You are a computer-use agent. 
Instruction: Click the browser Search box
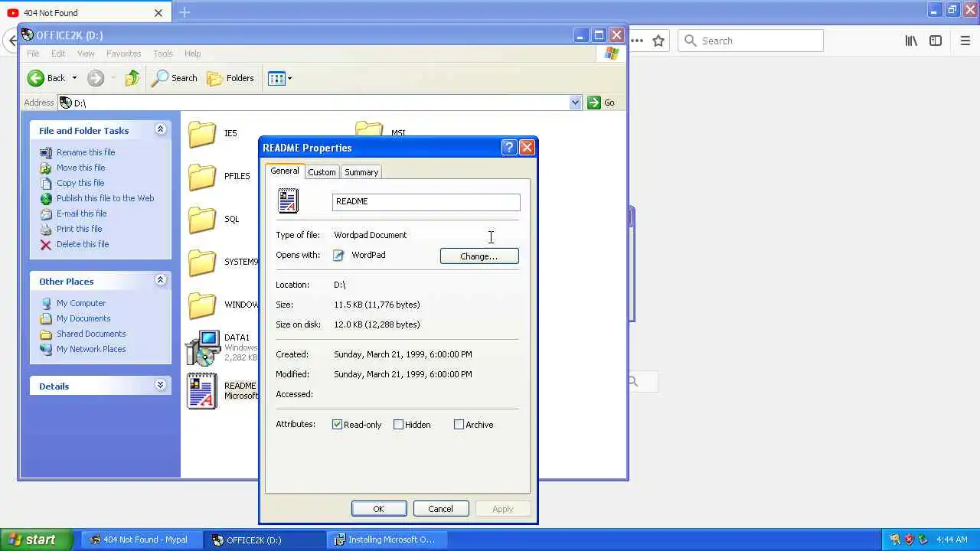tap(750, 41)
